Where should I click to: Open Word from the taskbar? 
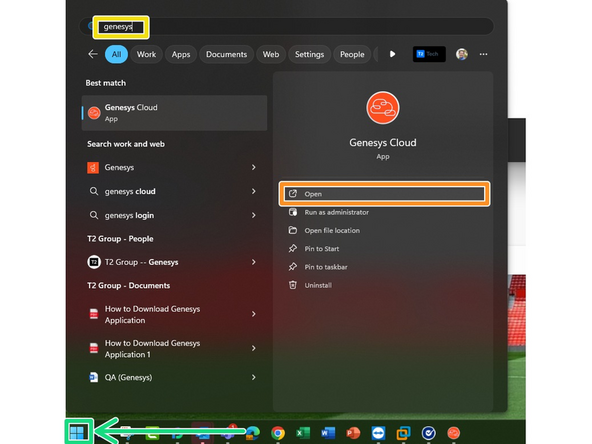click(x=328, y=433)
